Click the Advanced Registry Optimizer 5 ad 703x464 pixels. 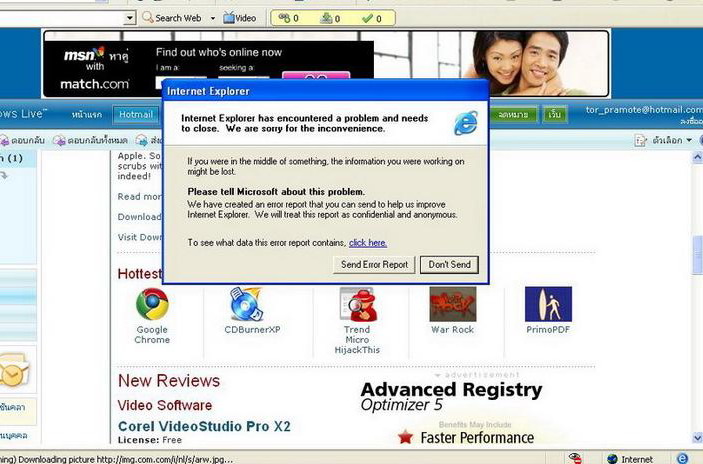(x=451, y=396)
